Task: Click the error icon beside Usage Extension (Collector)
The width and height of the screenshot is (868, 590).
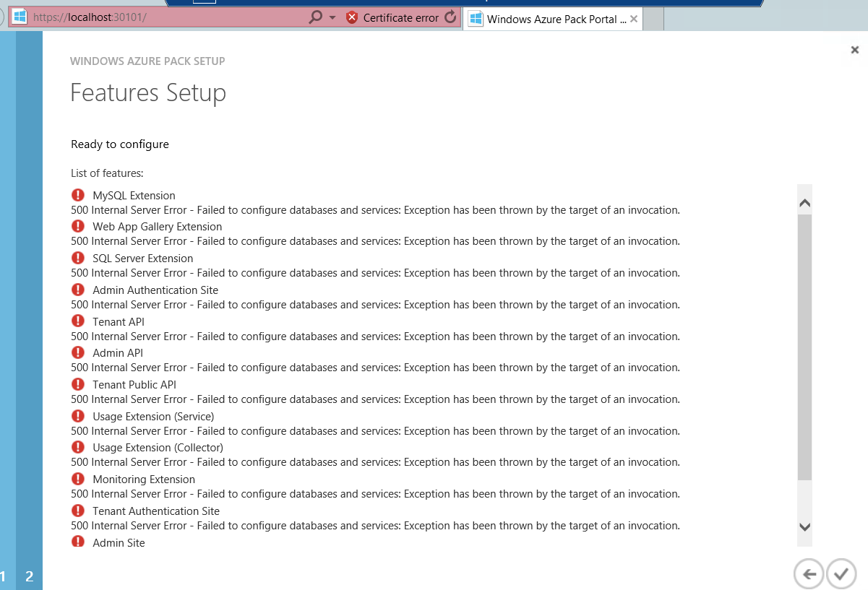Action: point(78,447)
